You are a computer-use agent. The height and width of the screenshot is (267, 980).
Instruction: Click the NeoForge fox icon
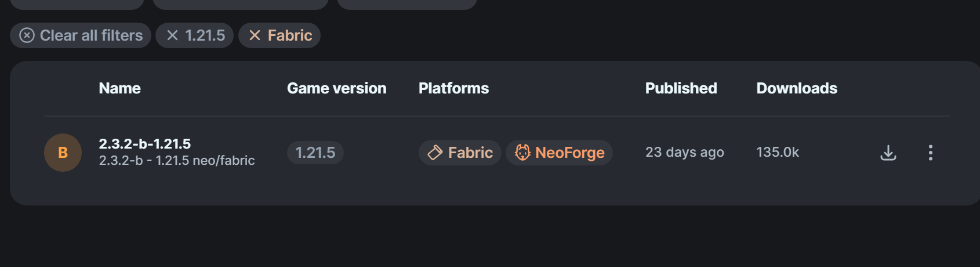(522, 153)
